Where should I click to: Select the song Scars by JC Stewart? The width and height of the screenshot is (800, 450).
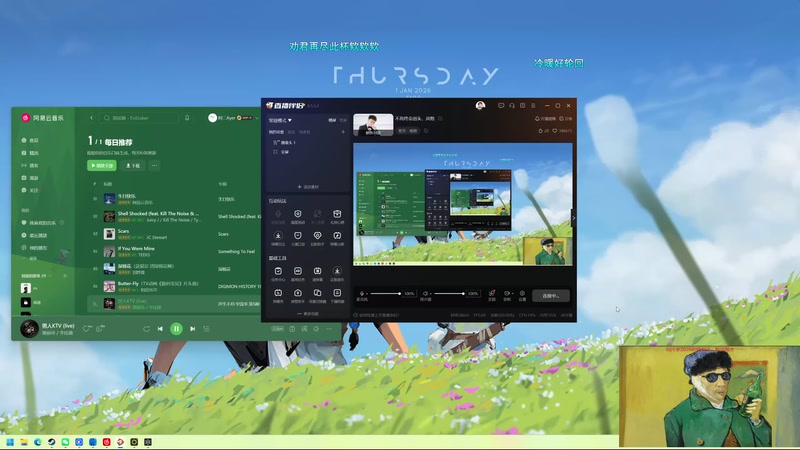[x=123, y=231]
